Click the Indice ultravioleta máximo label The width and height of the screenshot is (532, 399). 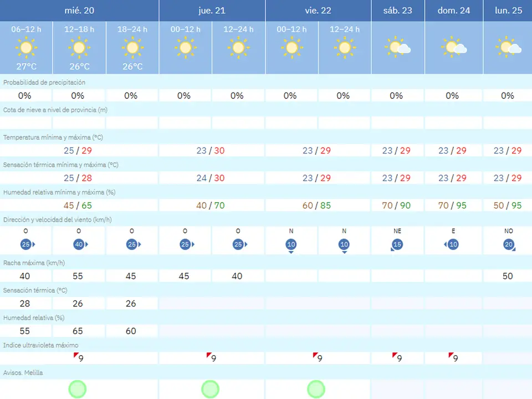coord(40,345)
